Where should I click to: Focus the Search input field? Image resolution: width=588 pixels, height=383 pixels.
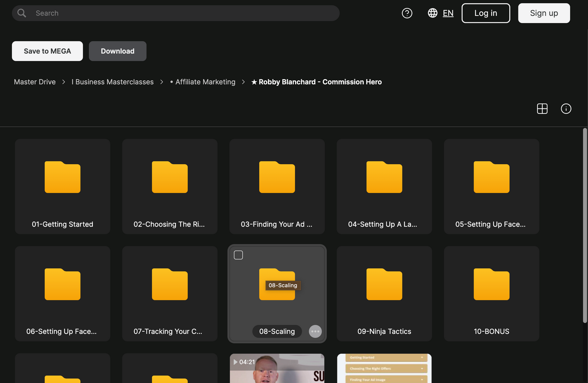[x=176, y=13]
